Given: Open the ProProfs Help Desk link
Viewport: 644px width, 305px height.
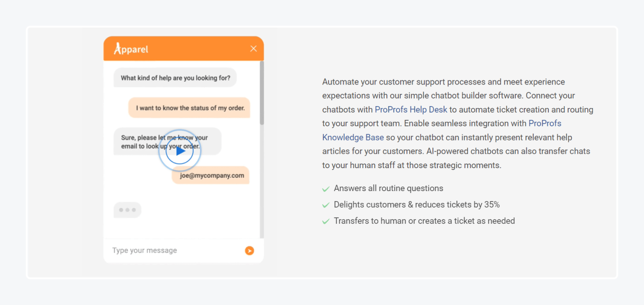Looking at the screenshot, I should (411, 110).
